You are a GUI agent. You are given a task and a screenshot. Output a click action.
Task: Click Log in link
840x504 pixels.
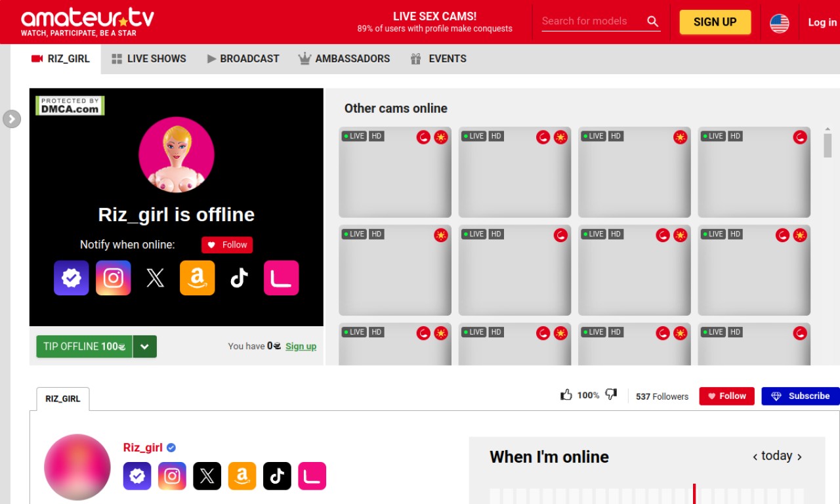[822, 22]
